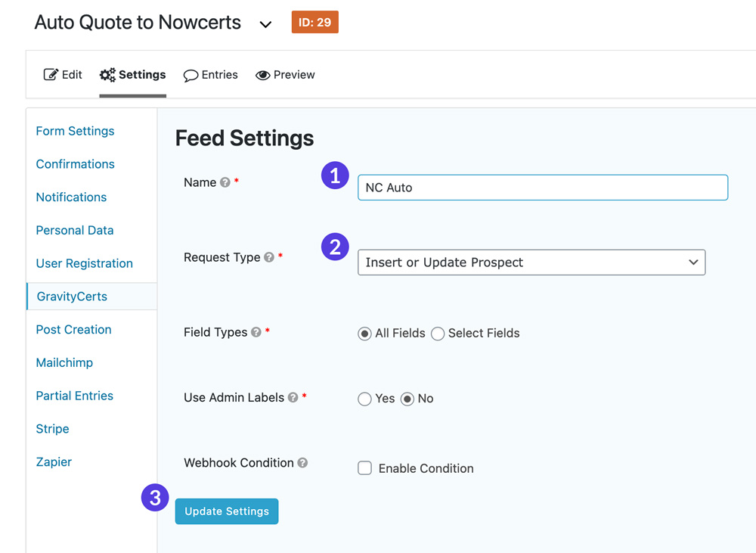Choose Yes for Use Admin Labels

tap(364, 399)
